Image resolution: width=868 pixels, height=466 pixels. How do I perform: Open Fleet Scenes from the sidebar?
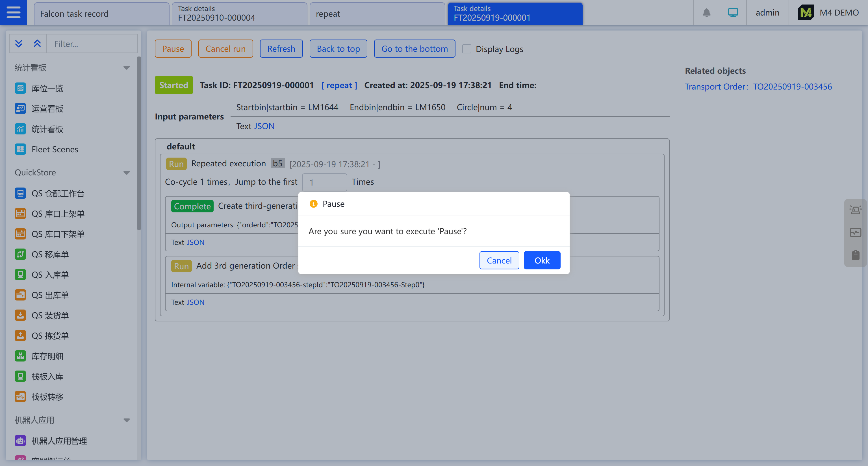point(55,149)
